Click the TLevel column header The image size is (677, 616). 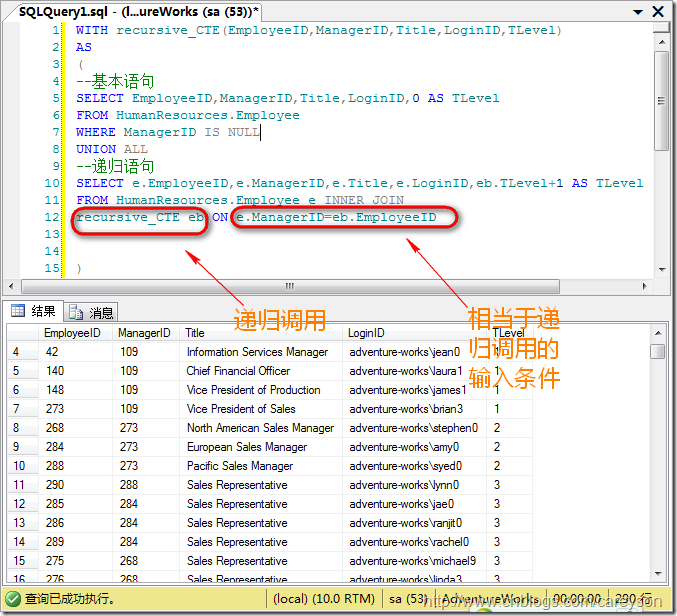(x=509, y=332)
